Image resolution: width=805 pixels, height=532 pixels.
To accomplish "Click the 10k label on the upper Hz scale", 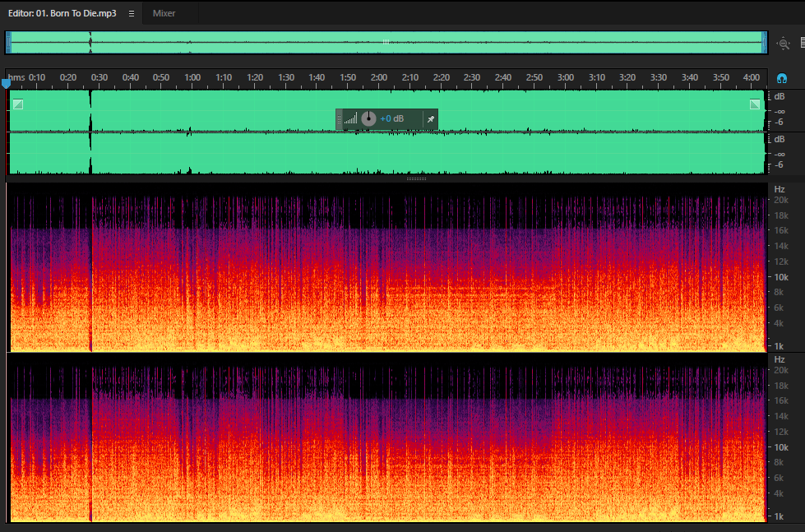I will [x=781, y=277].
